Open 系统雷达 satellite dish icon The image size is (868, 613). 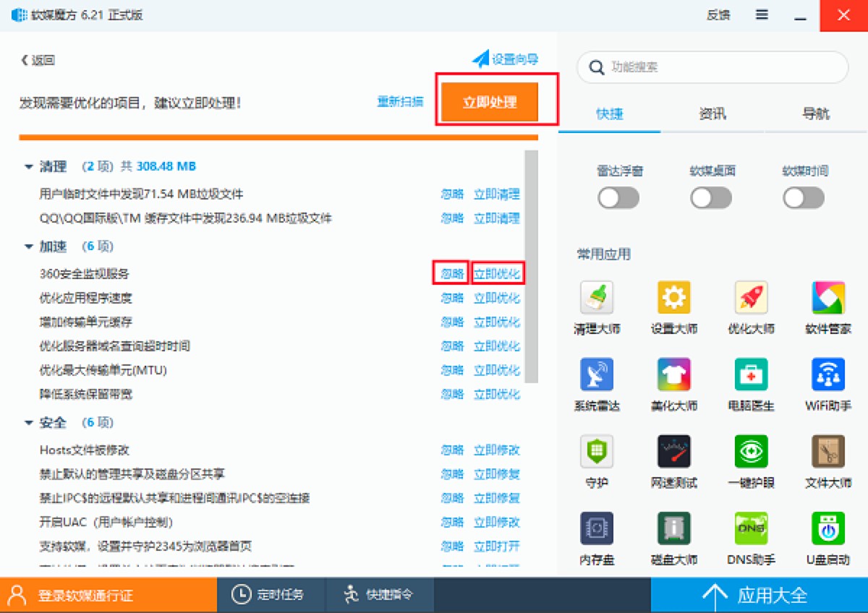[x=597, y=374]
